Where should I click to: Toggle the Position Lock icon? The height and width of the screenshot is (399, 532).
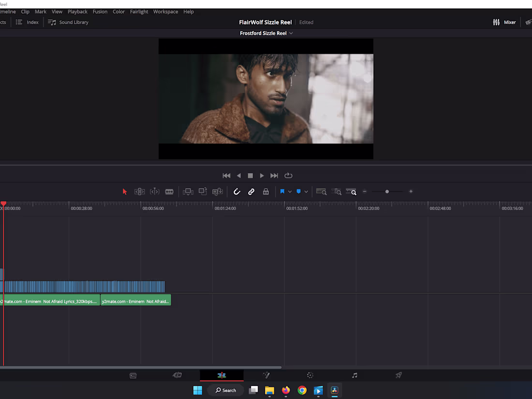(266, 192)
